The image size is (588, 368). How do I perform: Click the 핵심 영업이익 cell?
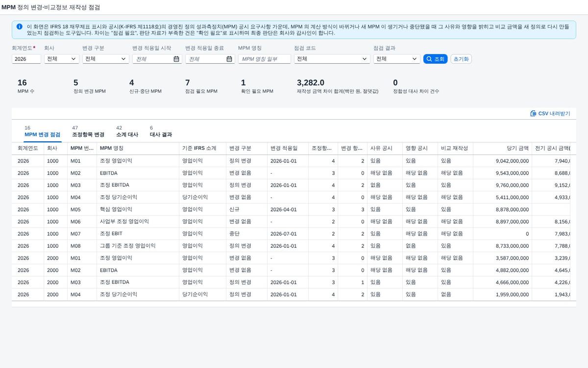(138, 210)
